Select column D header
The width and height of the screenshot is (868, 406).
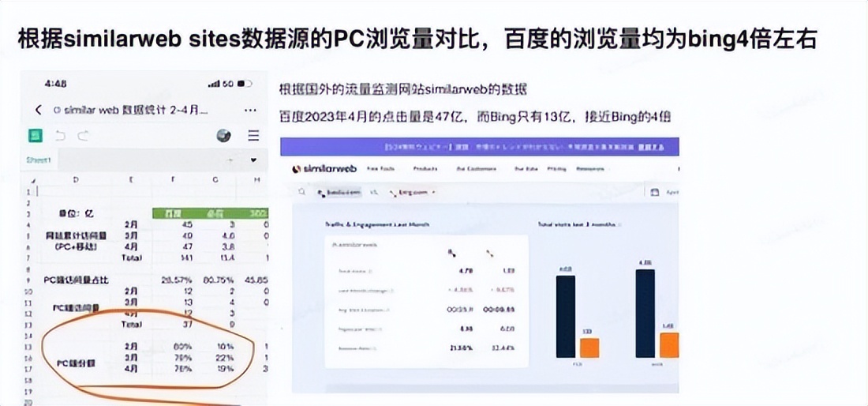[x=76, y=180]
